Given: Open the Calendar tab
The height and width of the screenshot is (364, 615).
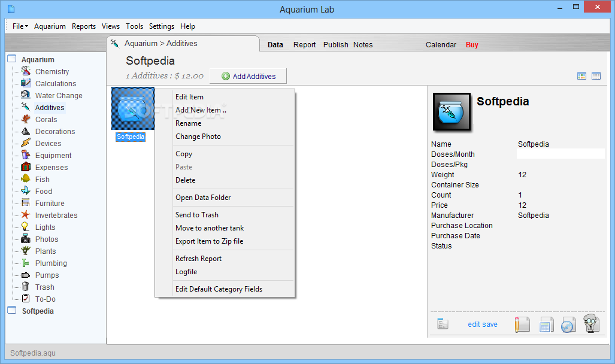Looking at the screenshot, I should click(441, 45).
